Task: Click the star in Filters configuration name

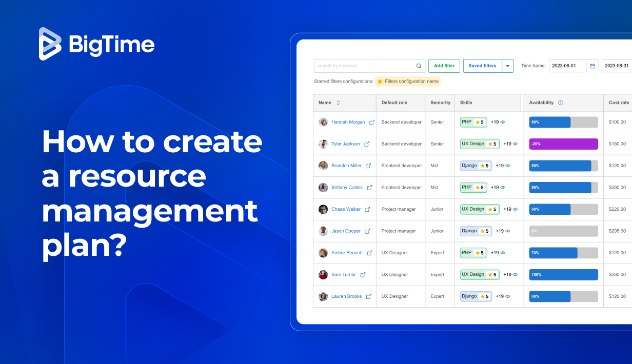Action: tap(380, 82)
